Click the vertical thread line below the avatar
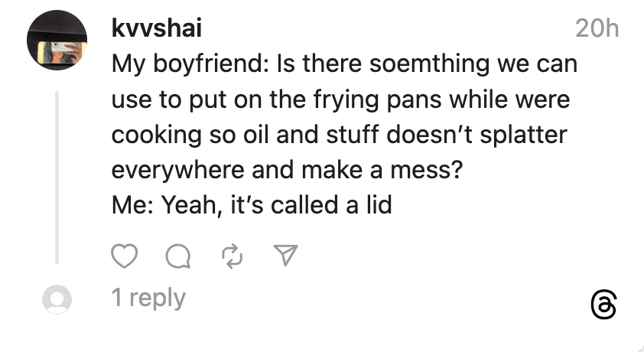Screen dimensions: 644x352 coord(57,178)
